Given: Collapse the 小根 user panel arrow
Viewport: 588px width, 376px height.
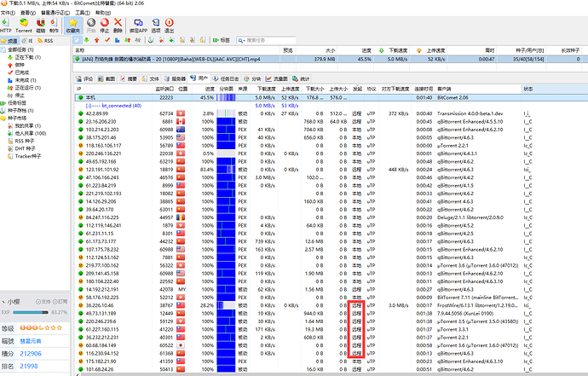Looking at the screenshot, I should point(3,302).
